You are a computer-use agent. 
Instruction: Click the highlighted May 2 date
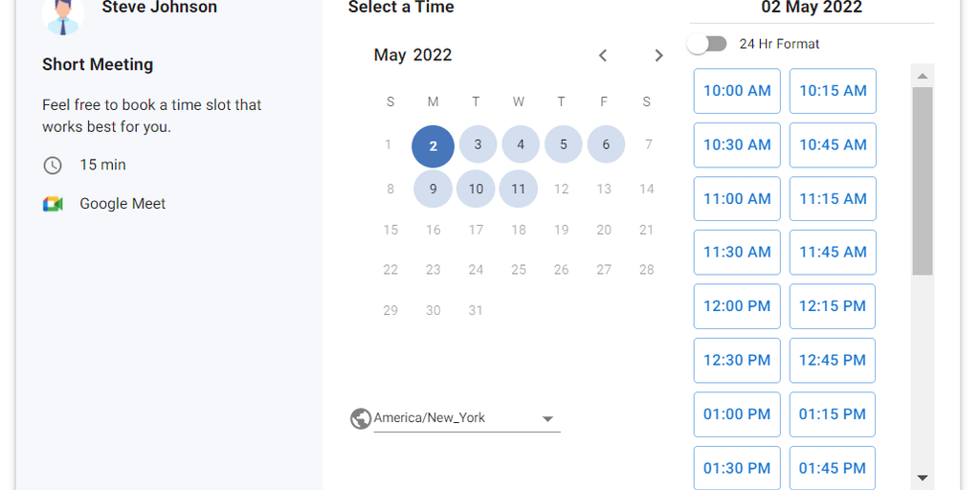[433, 146]
